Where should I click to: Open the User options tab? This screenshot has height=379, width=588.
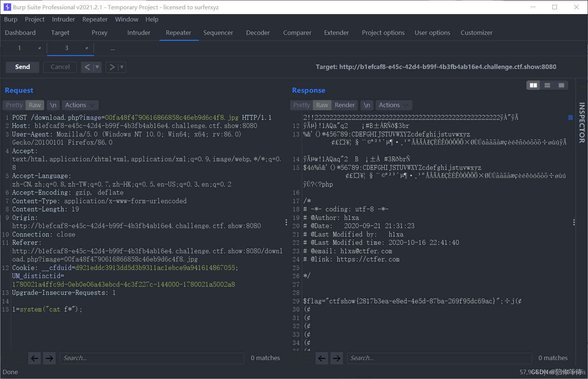pyautogui.click(x=432, y=33)
